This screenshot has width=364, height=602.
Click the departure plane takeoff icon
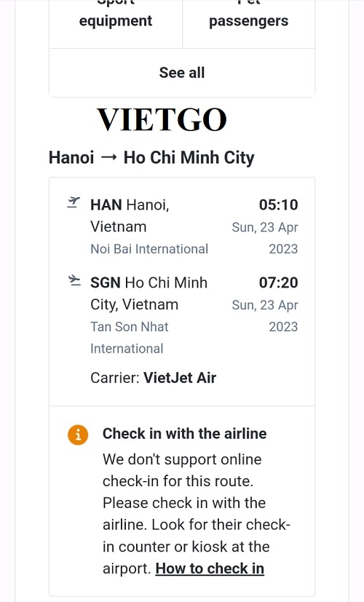tap(74, 202)
